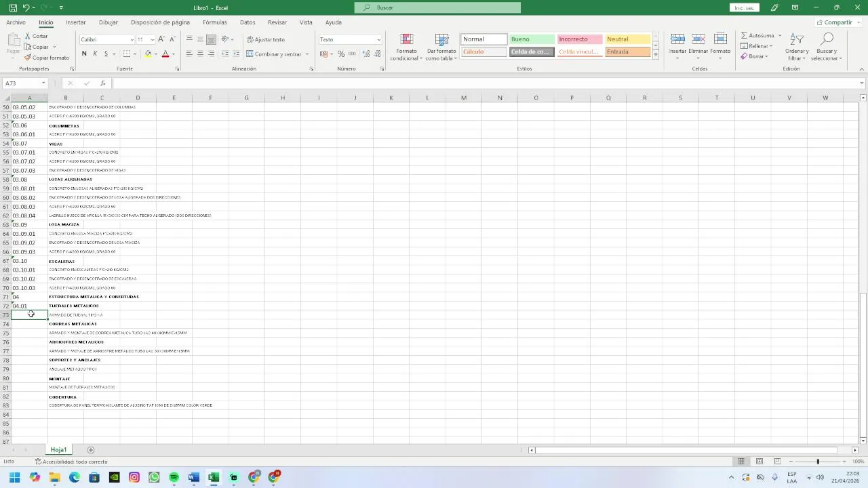
Task: Click the decrease decimals icon
Action: click(x=377, y=54)
